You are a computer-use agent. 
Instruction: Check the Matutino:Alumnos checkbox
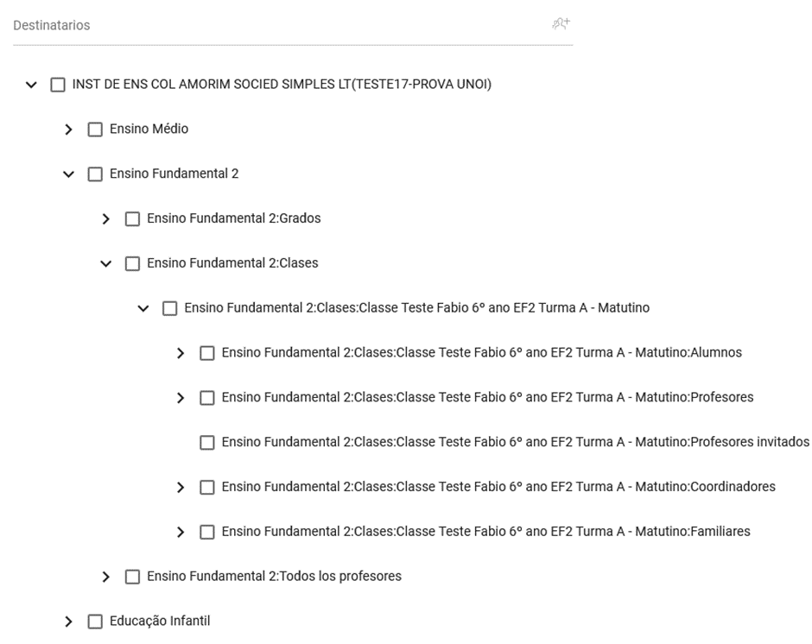(x=207, y=353)
